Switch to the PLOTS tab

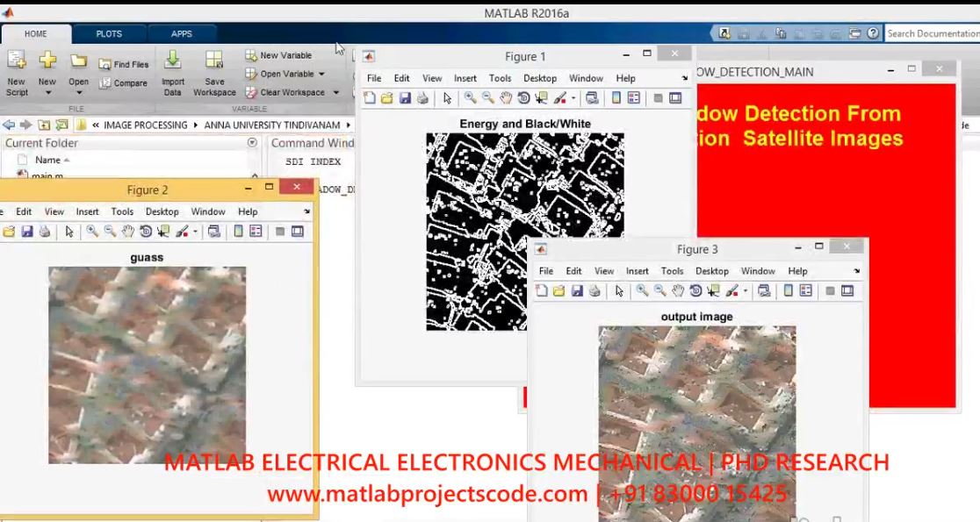(109, 33)
